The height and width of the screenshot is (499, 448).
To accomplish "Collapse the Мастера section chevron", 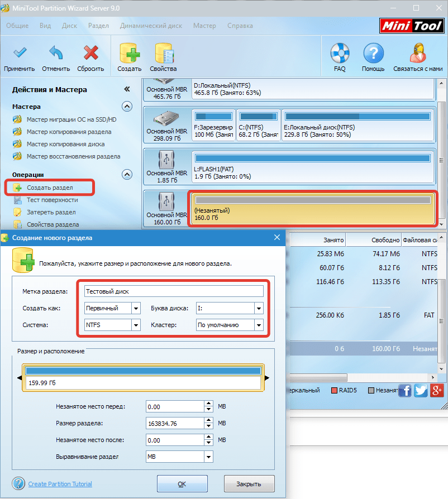I will pos(127,107).
